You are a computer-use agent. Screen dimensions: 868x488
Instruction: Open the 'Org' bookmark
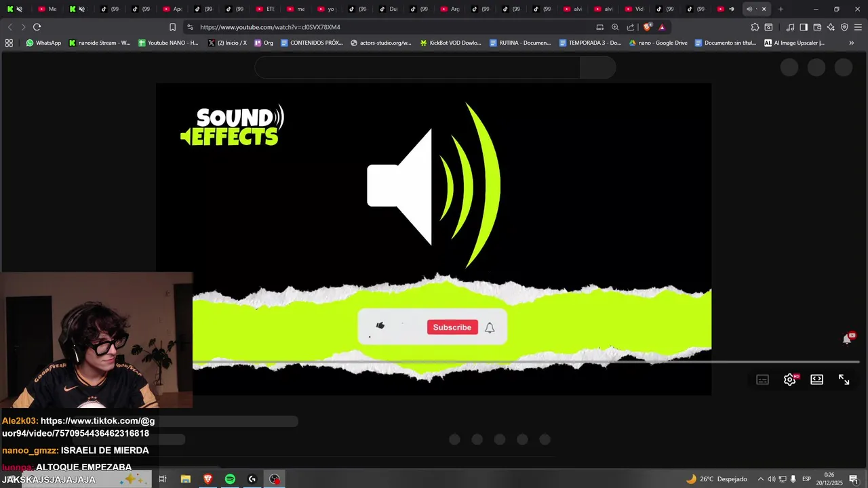pos(264,43)
